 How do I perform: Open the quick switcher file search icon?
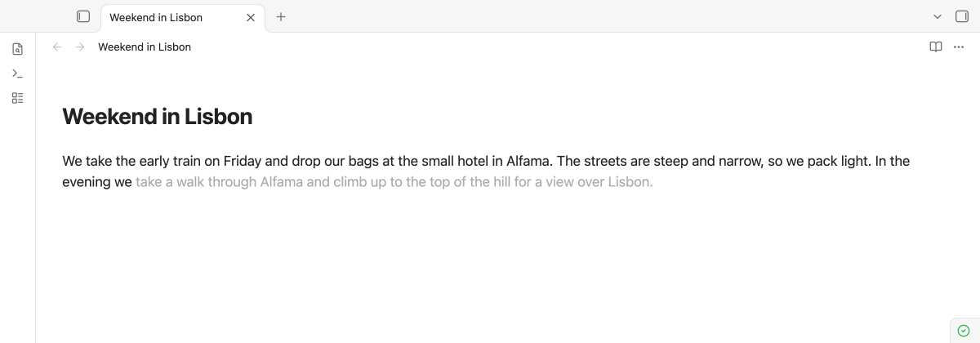click(18, 49)
